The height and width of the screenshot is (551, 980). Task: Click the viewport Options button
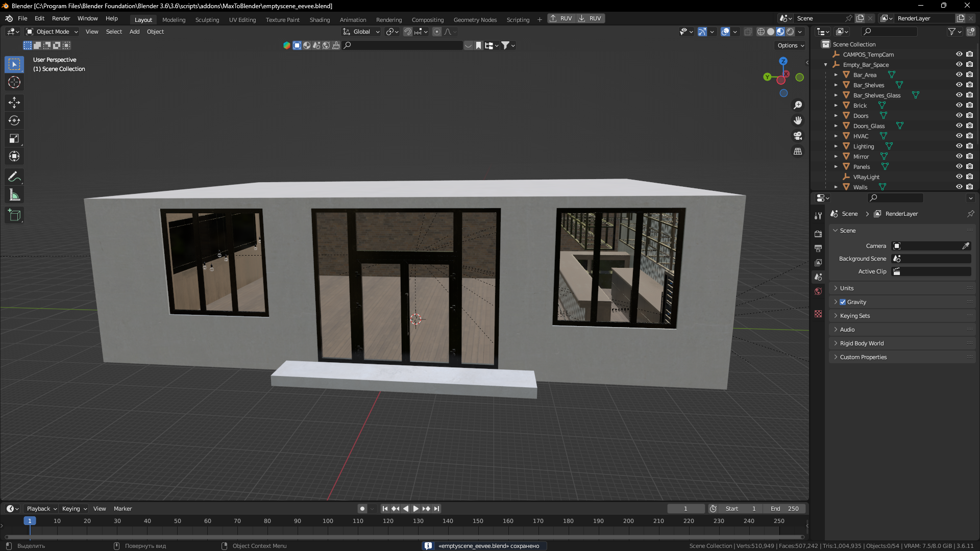tap(791, 45)
